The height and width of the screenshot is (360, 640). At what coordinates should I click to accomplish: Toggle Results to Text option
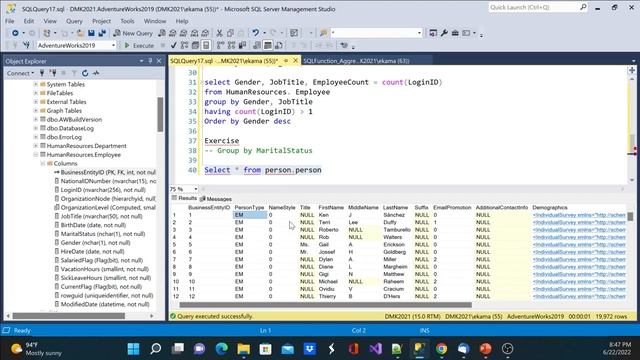(x=257, y=45)
